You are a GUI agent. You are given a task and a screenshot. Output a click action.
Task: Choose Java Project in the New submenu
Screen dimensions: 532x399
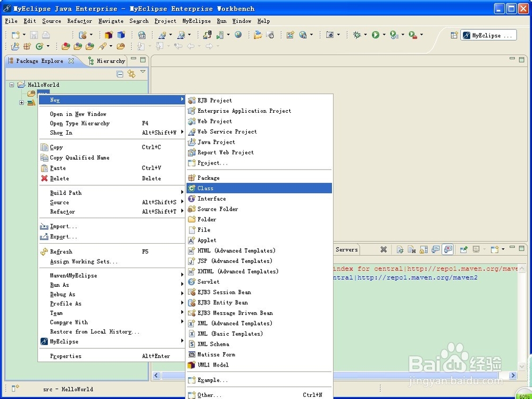click(259, 142)
